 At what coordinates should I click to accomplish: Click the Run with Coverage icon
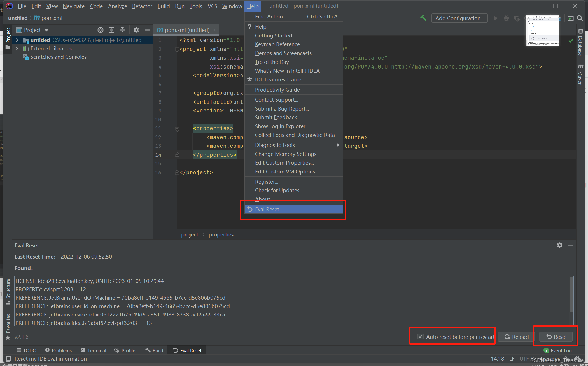(x=517, y=18)
